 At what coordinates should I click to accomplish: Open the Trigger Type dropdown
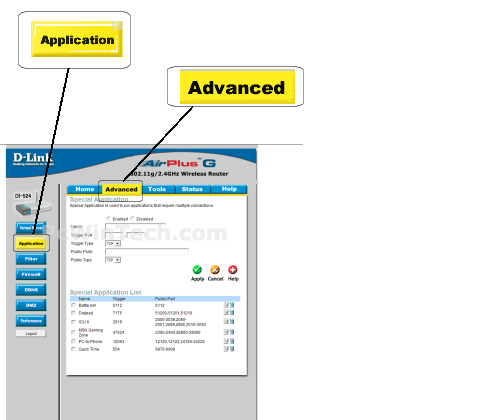click(113, 244)
